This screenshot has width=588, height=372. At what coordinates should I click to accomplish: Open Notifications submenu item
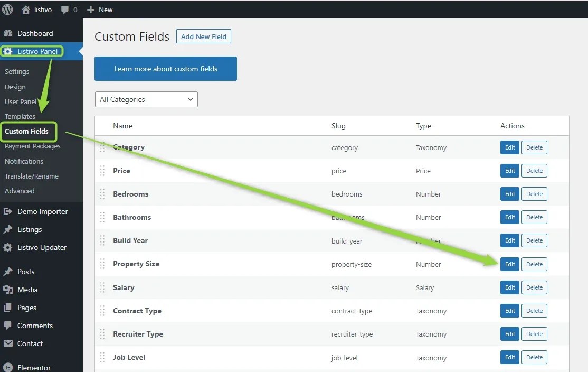tap(24, 161)
